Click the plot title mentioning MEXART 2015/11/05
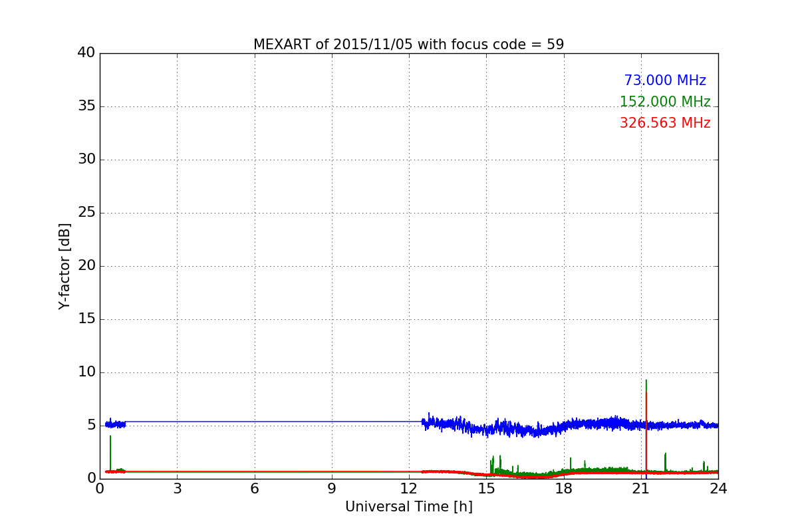Image resolution: width=798 pixels, height=532 pixels. point(408,45)
